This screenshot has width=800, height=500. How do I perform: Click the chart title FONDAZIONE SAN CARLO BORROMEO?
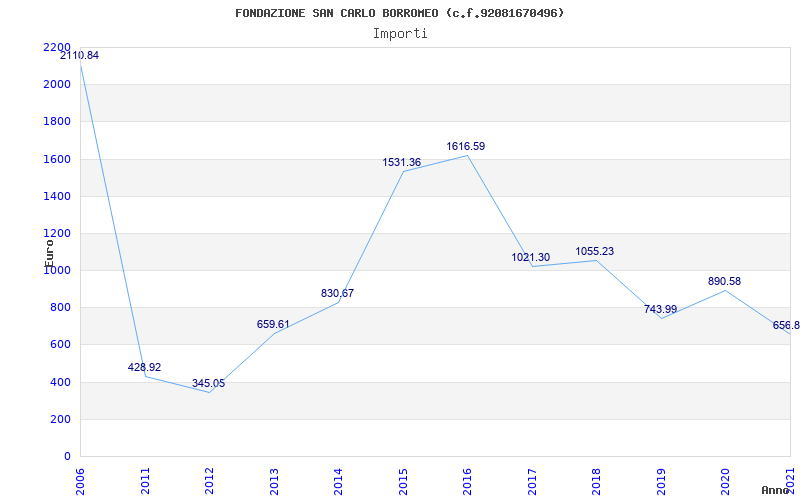tap(400, 13)
